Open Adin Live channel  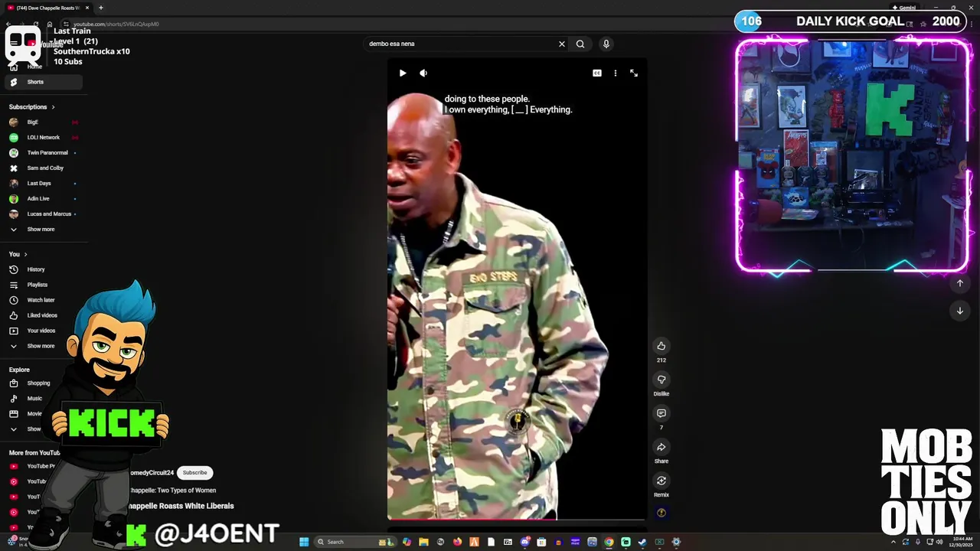click(42, 199)
